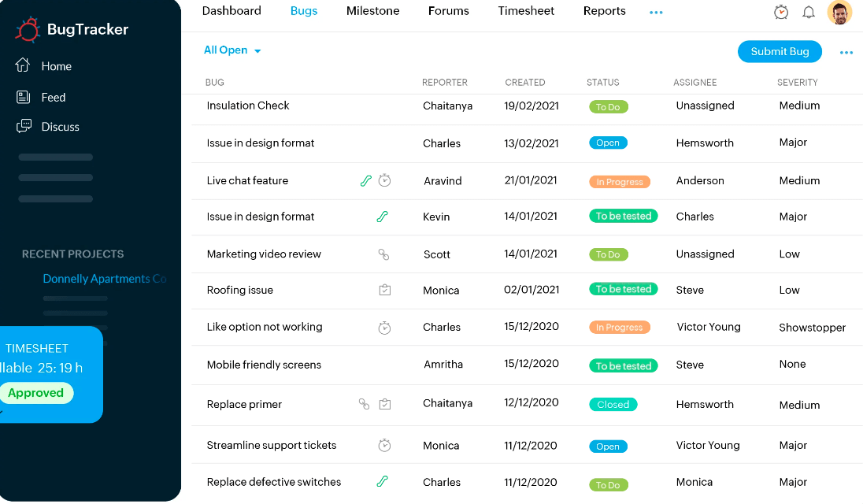Open more options ellipsis beside Submit Bug
This screenshot has width=863, height=504.
pos(846,53)
